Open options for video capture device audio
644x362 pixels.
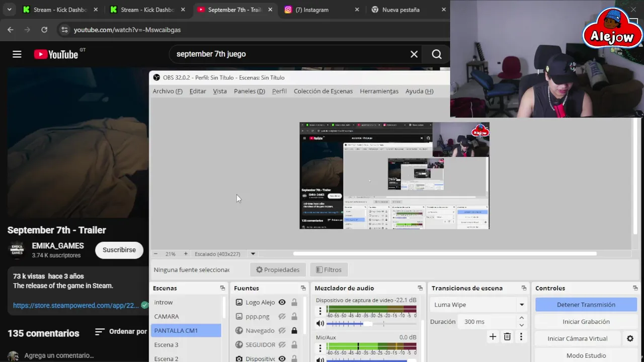[x=320, y=312]
